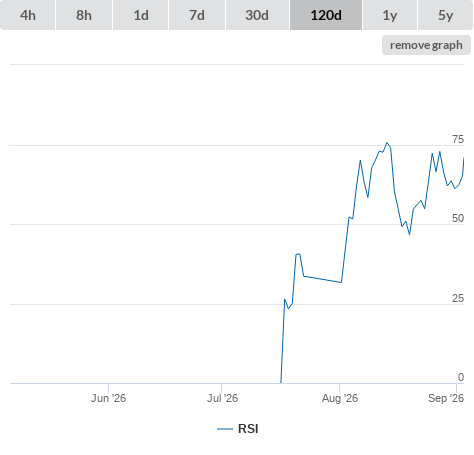Click the Jun '26 axis label
The image size is (474, 455).
coord(108,398)
